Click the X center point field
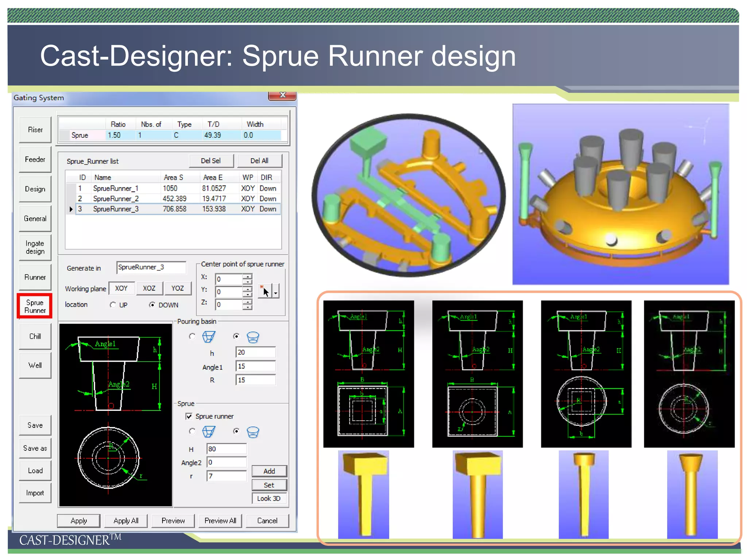The image size is (747, 560). point(229,279)
